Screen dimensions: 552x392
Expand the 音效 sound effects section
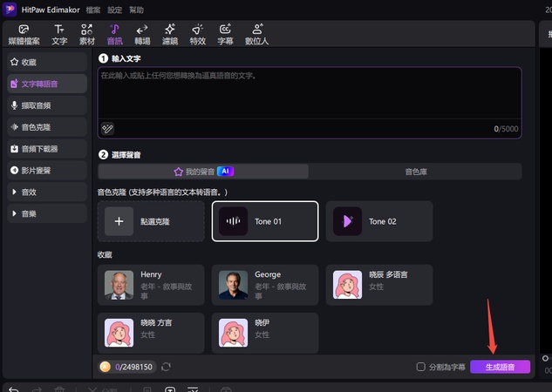[x=47, y=192]
